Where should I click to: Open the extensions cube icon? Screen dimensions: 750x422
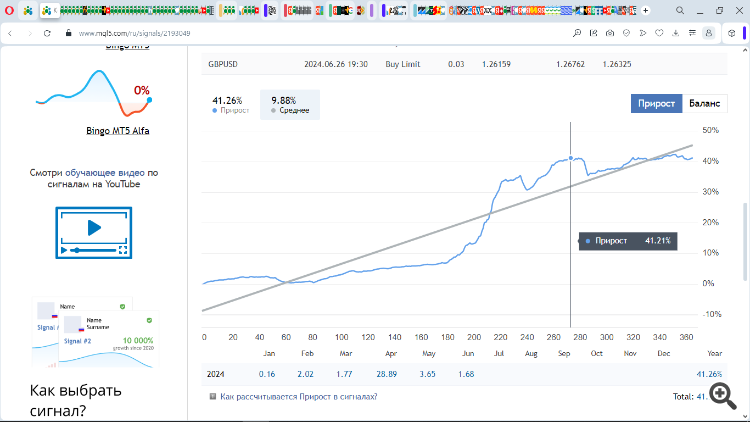[731, 33]
